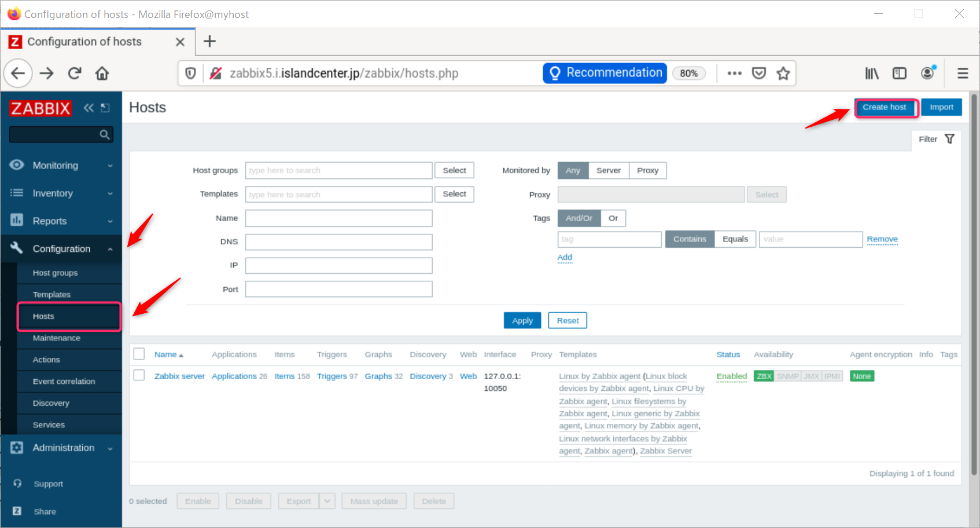Click the Recommendation badge in address bar
Screen dimensions: 980x528
[x=605, y=73]
